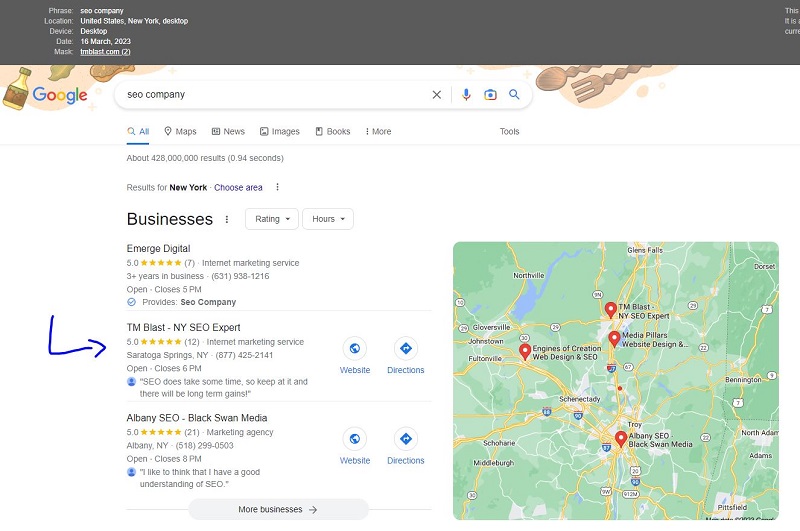Go to the Google logo homepage
The image size is (800, 531).
(60, 95)
